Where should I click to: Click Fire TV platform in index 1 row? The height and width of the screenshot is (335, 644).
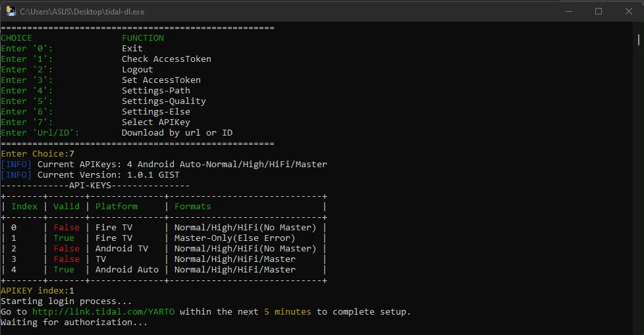114,238
